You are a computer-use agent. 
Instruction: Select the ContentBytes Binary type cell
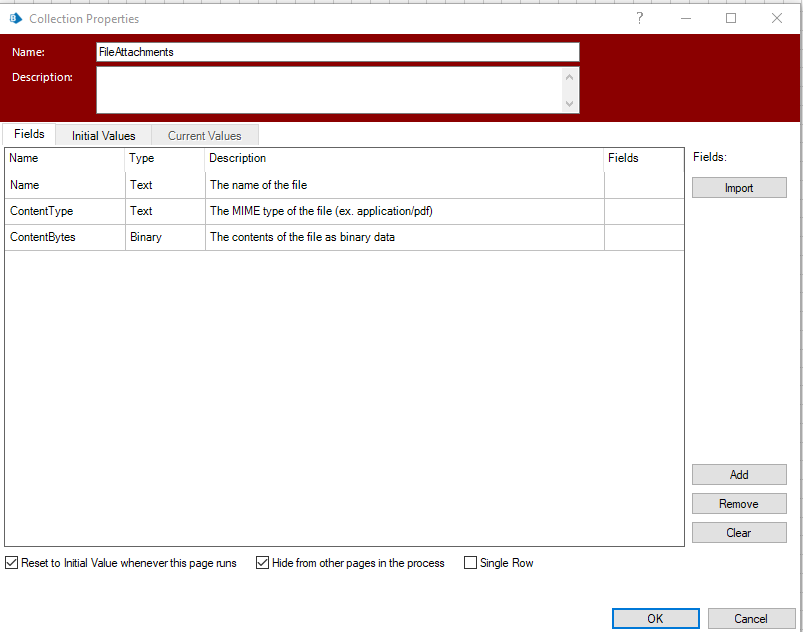point(165,238)
